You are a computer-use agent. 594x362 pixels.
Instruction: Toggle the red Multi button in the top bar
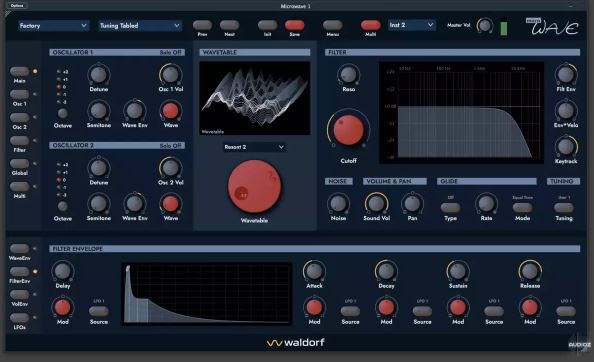[x=370, y=25]
